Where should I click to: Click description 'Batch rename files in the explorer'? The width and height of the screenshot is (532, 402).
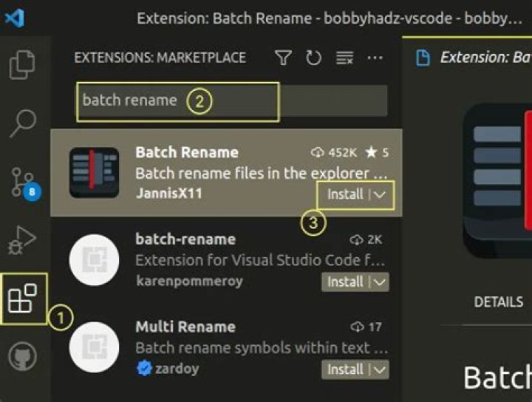pos(262,174)
